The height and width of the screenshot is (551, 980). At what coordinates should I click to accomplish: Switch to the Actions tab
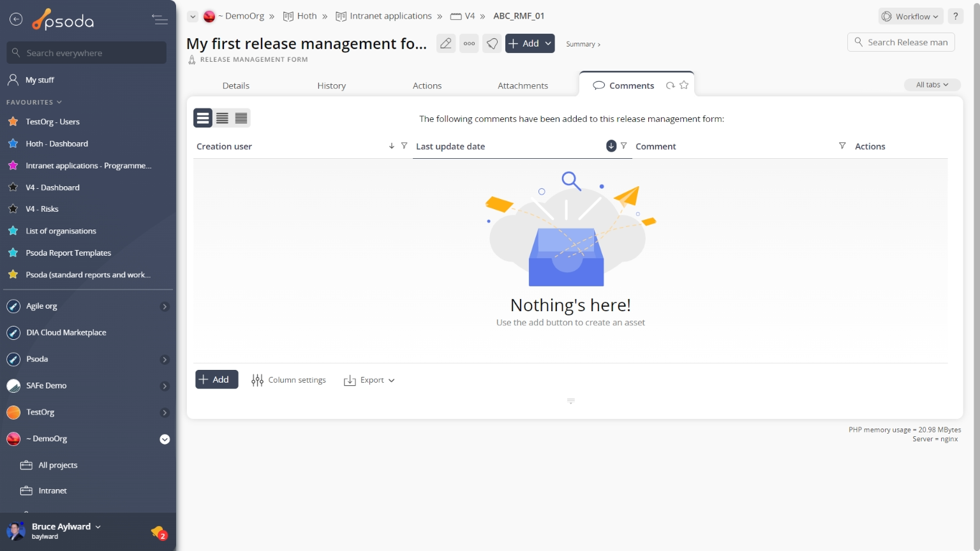pyautogui.click(x=427, y=85)
